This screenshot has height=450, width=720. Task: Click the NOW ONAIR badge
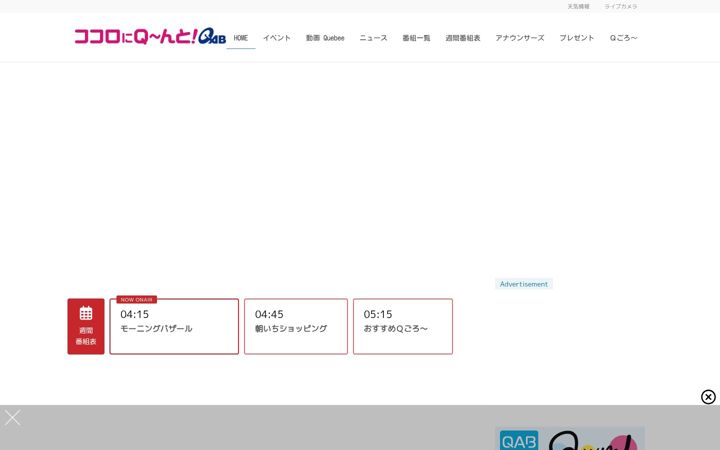[x=136, y=299]
